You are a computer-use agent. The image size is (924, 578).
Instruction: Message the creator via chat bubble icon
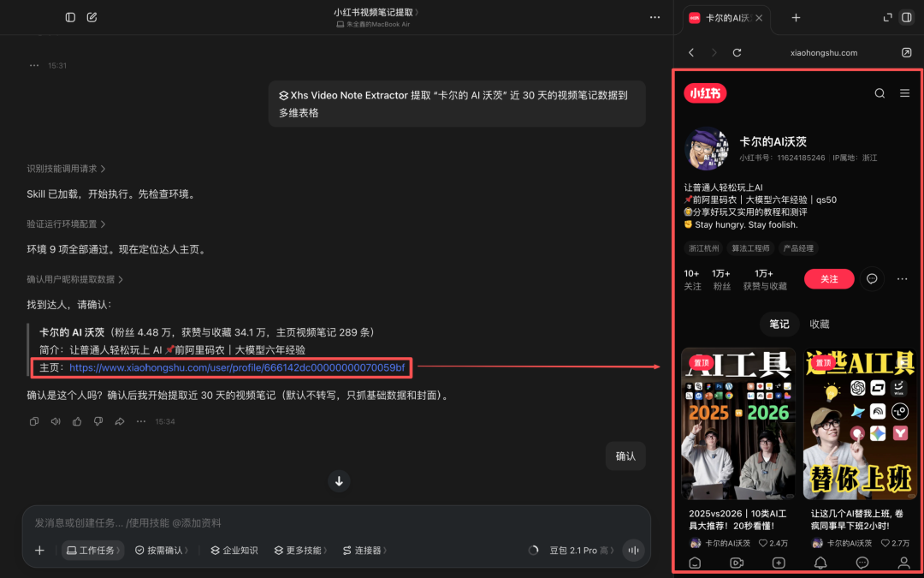(x=872, y=279)
